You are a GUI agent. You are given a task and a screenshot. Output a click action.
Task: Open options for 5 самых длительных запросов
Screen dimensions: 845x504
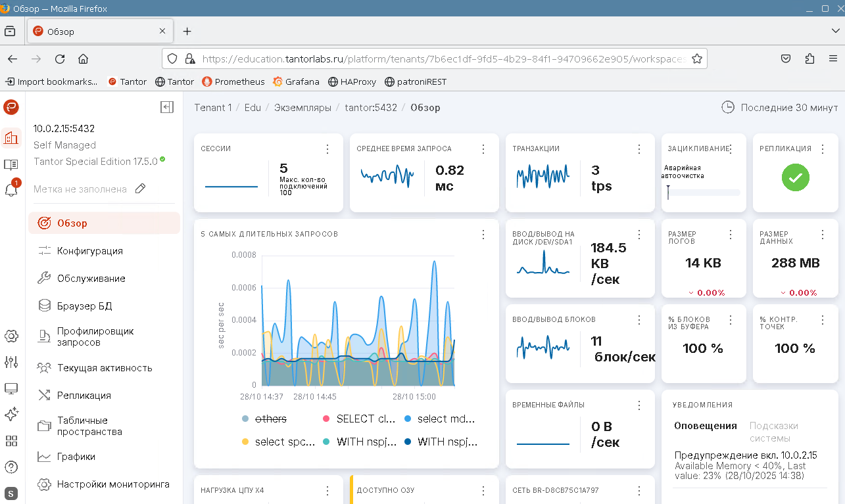[483, 235]
